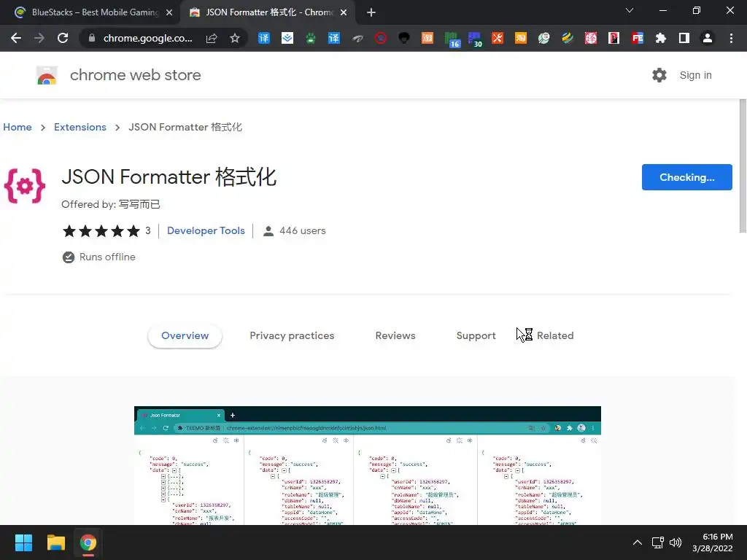Click the lock icon in address bar

click(x=91, y=38)
